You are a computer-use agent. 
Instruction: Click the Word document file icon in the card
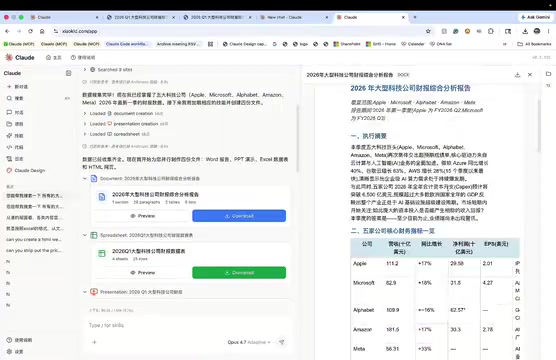pos(102,197)
